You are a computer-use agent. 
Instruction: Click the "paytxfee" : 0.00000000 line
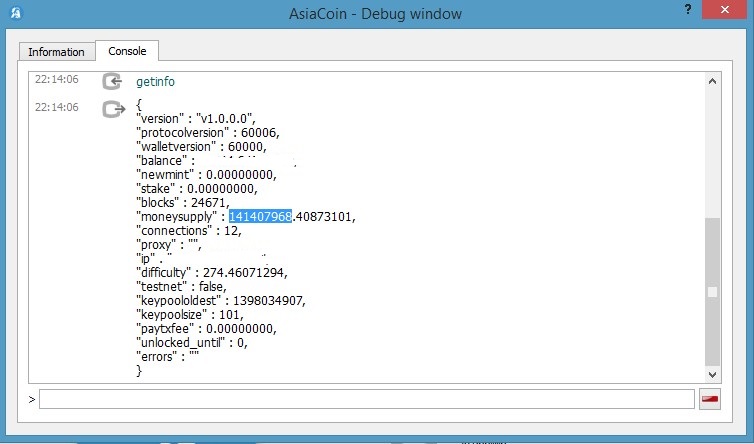coord(206,328)
